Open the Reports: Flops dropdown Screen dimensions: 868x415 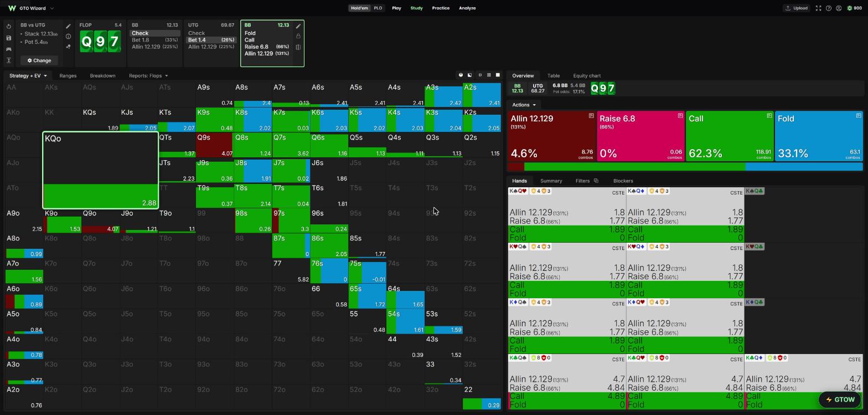(148, 76)
